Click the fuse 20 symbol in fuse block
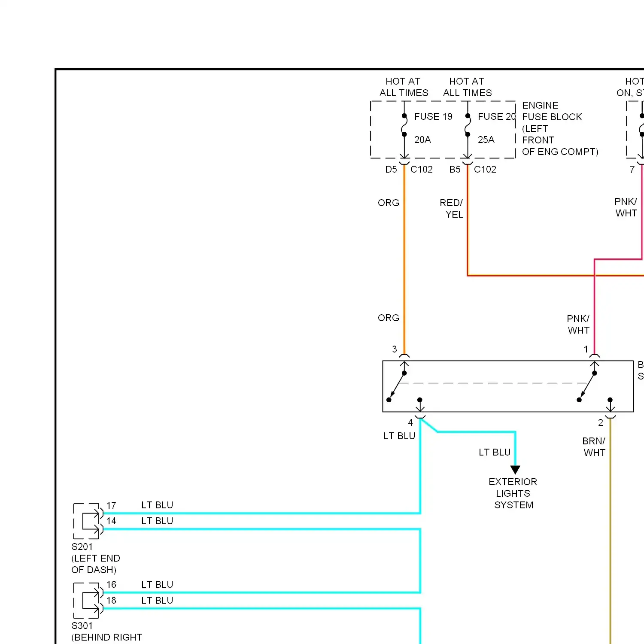This screenshot has width=644, height=644. (468, 125)
